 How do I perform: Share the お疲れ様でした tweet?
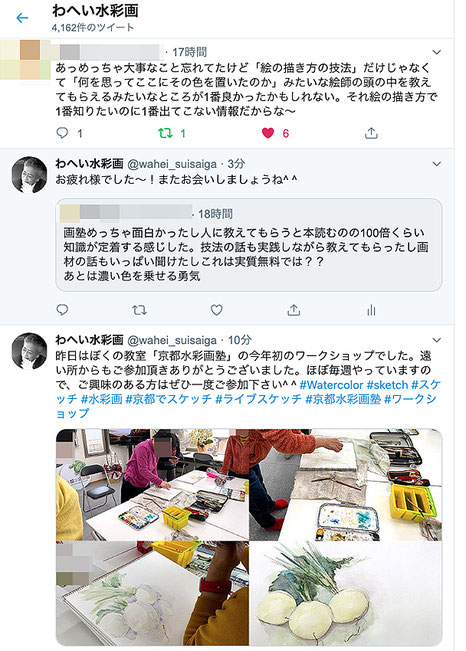pos(294,310)
